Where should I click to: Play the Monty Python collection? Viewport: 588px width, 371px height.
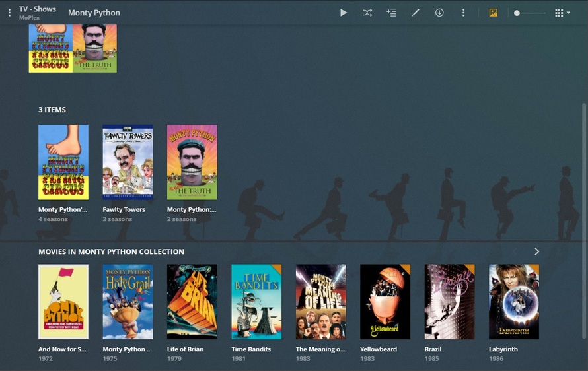(344, 13)
